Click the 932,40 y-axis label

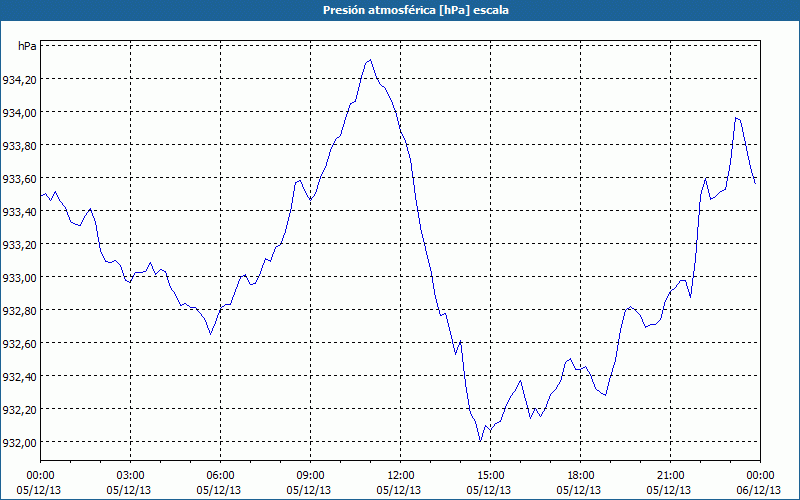(x=19, y=377)
